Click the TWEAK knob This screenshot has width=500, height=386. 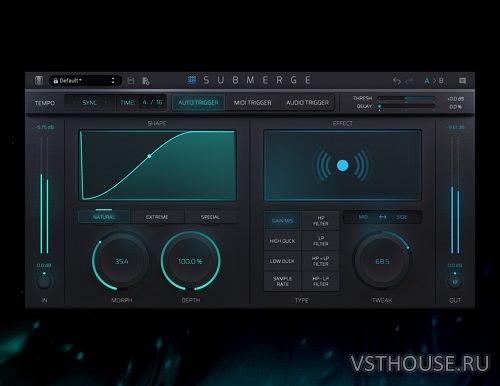tap(382, 261)
